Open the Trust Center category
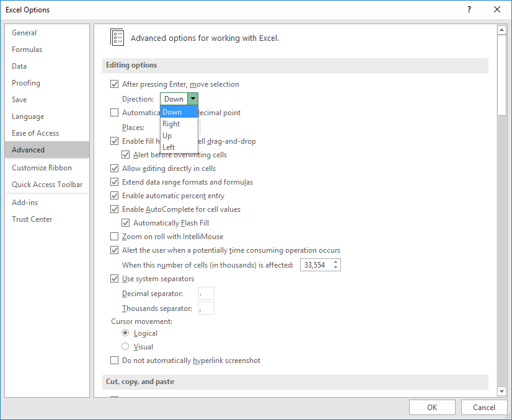Viewport: 512px width, 420px height. (x=47, y=219)
